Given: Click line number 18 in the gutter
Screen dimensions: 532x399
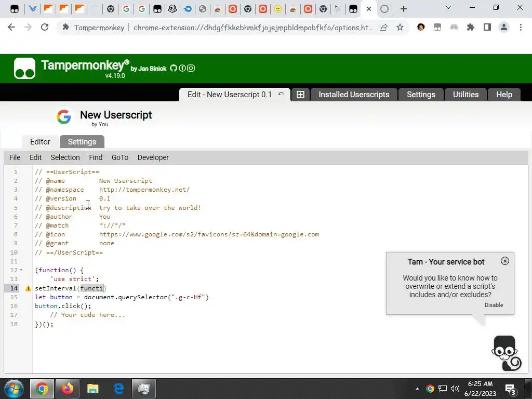Looking at the screenshot, I should point(14,324).
